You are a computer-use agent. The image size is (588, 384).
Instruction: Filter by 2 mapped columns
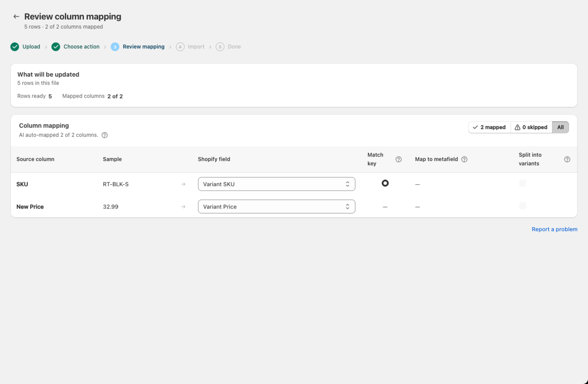coord(490,127)
